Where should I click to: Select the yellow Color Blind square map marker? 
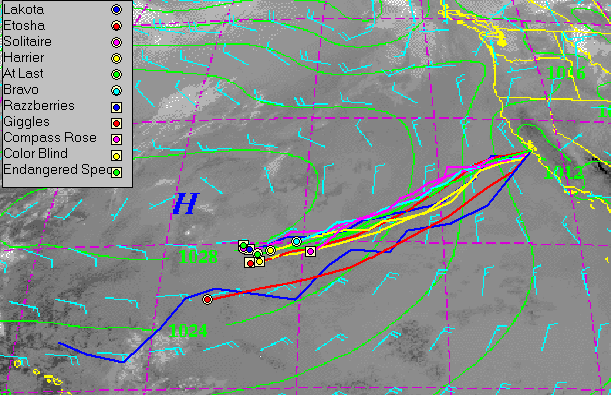click(260, 261)
